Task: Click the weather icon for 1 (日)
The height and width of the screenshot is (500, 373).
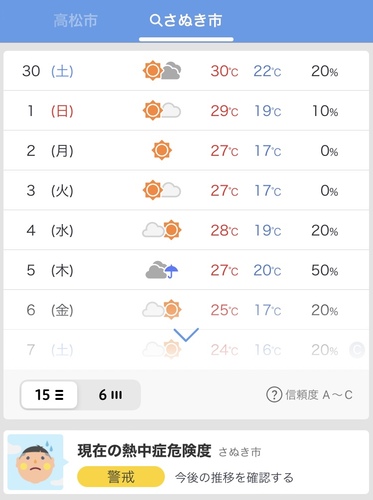Action: [x=162, y=110]
